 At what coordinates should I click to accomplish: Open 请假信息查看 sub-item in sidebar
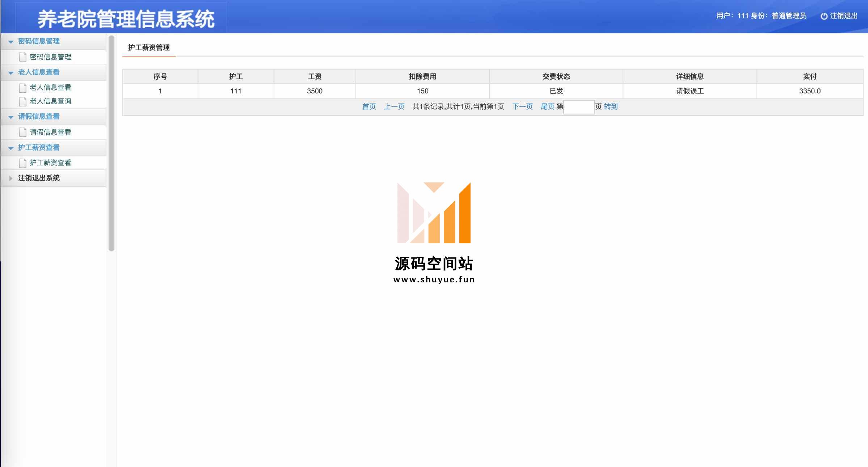(50, 132)
